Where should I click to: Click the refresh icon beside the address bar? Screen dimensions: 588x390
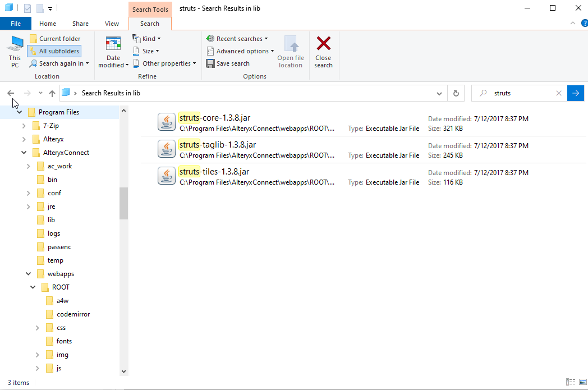[456, 93]
